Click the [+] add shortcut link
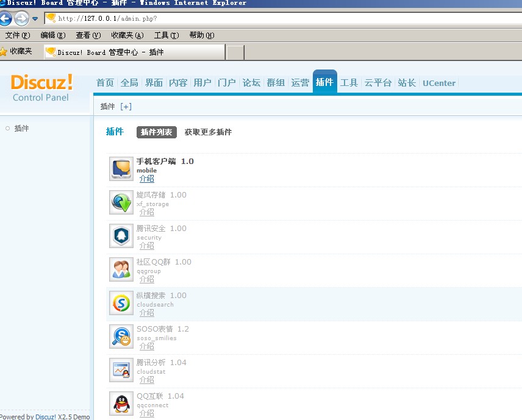522x420 pixels. click(x=126, y=107)
